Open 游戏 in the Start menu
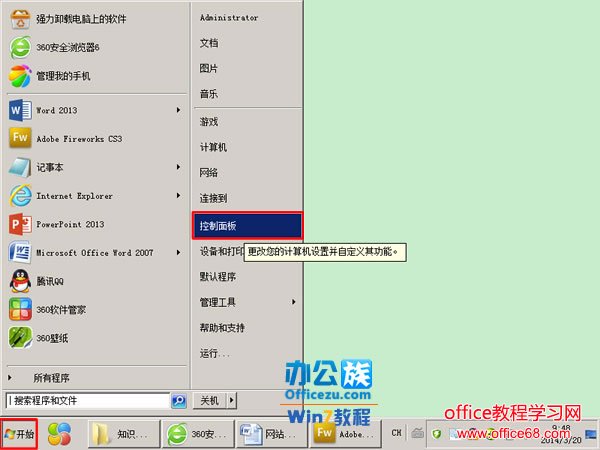 209,122
